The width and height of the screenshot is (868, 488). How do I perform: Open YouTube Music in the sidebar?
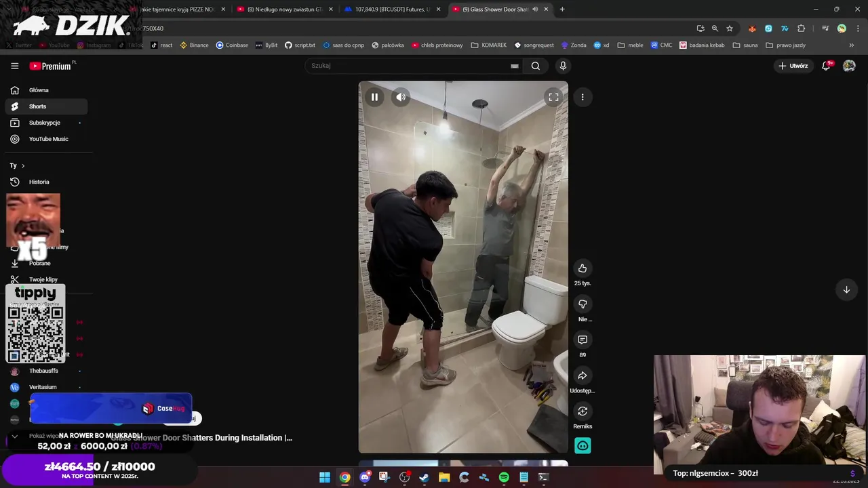[45, 139]
